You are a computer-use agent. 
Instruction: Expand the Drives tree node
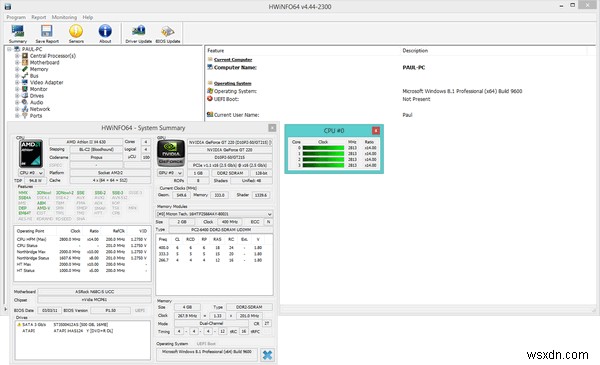pyautogui.click(x=17, y=96)
